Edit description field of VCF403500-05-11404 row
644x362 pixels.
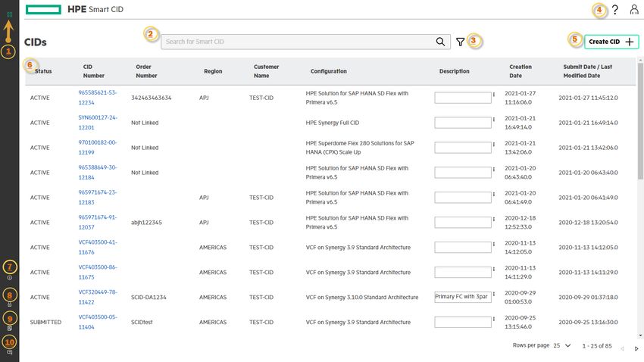463,322
